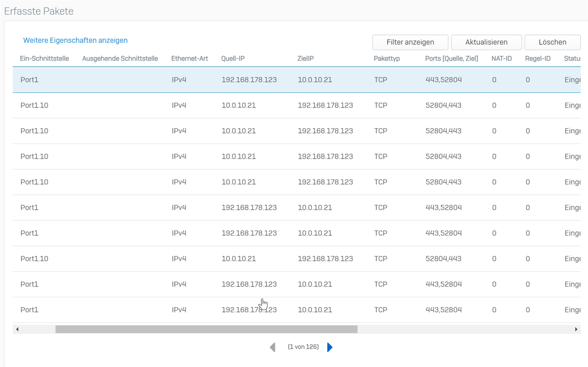This screenshot has width=588, height=367.
Task: Click the Pakettyp column header
Action: pos(387,58)
